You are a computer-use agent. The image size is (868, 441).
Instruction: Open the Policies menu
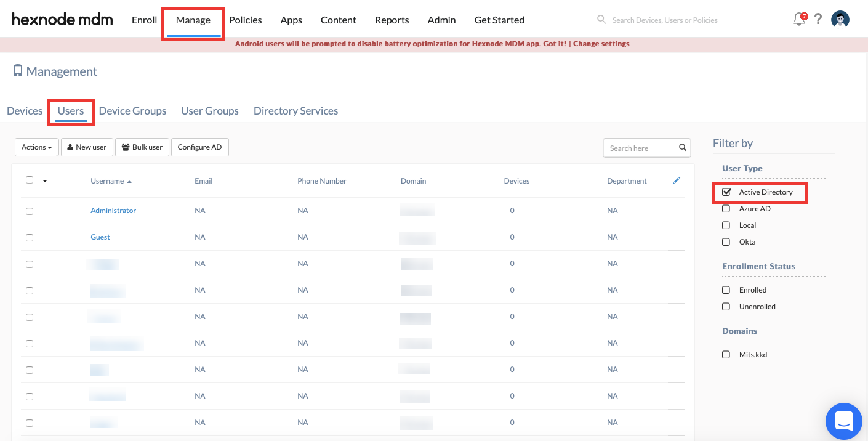pyautogui.click(x=246, y=20)
